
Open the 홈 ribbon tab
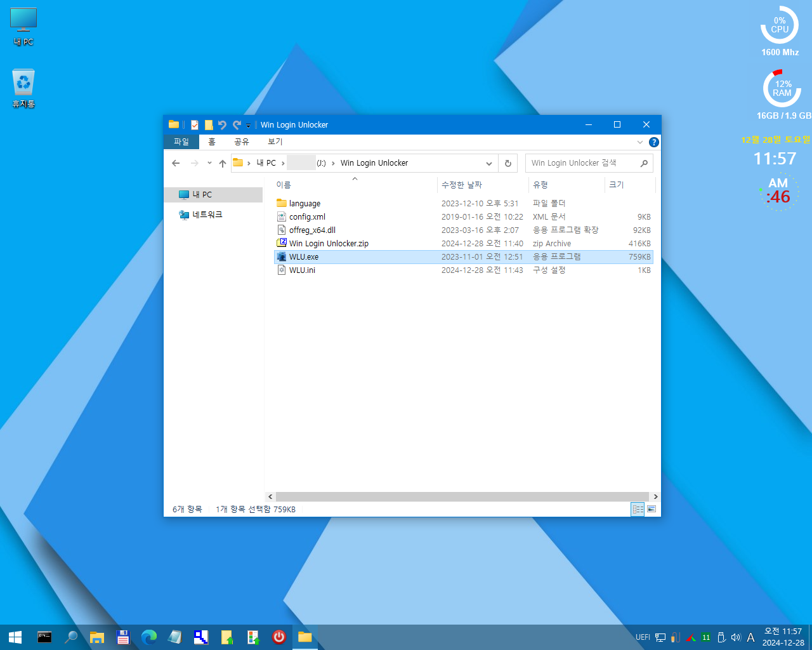(212, 142)
